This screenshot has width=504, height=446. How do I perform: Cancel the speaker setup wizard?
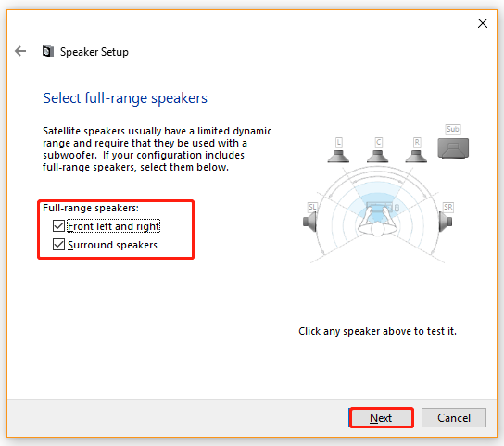point(454,417)
